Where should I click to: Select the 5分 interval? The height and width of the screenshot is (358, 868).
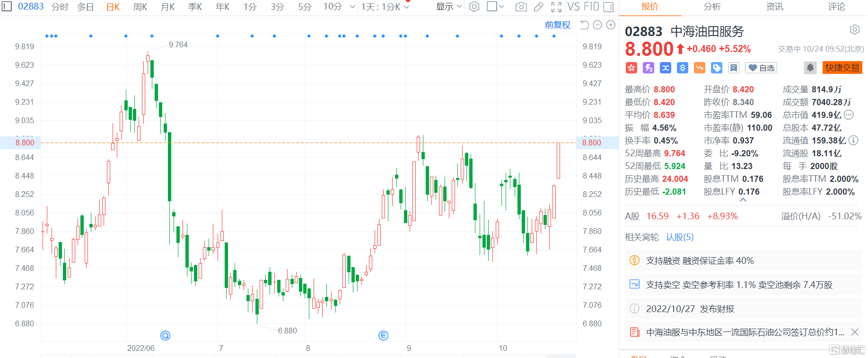point(305,7)
